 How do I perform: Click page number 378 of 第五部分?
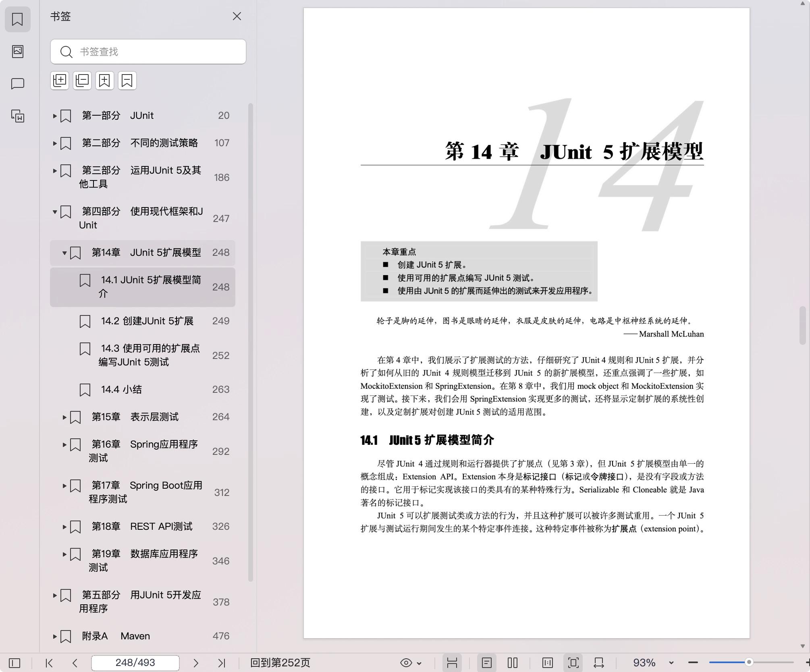[221, 602]
